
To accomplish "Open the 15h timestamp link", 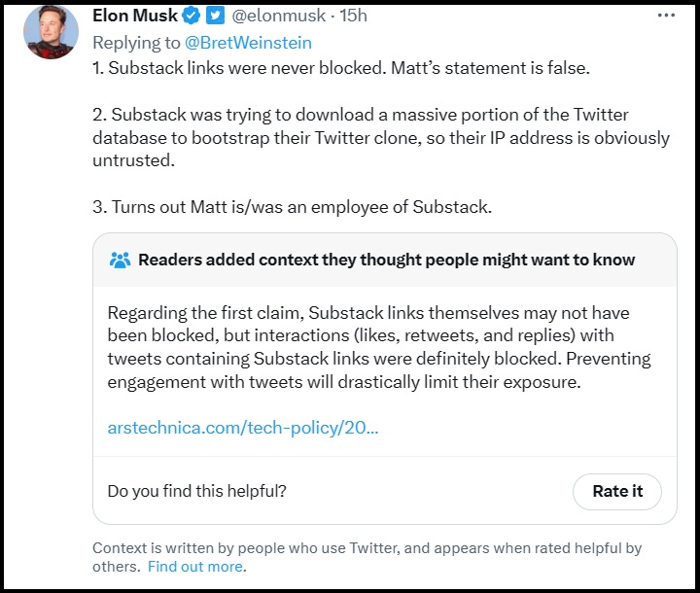I will (353, 16).
